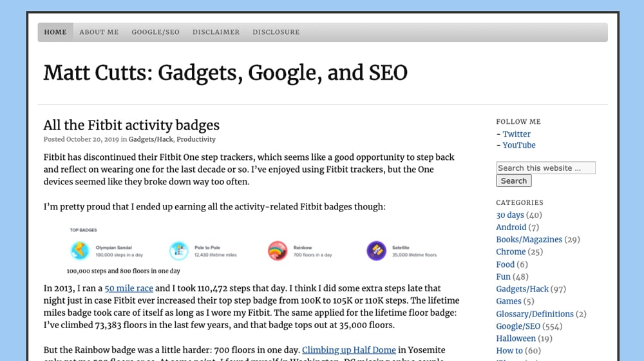This screenshot has height=361, width=644.
Task: Follow the Climbing up Half Dome link
Action: tap(349, 350)
